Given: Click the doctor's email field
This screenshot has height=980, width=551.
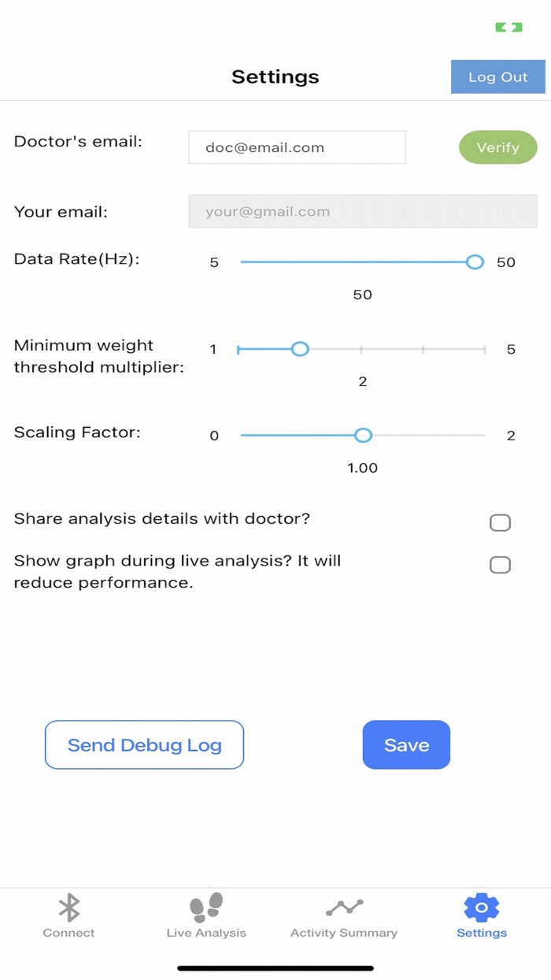Looking at the screenshot, I should coord(297,147).
